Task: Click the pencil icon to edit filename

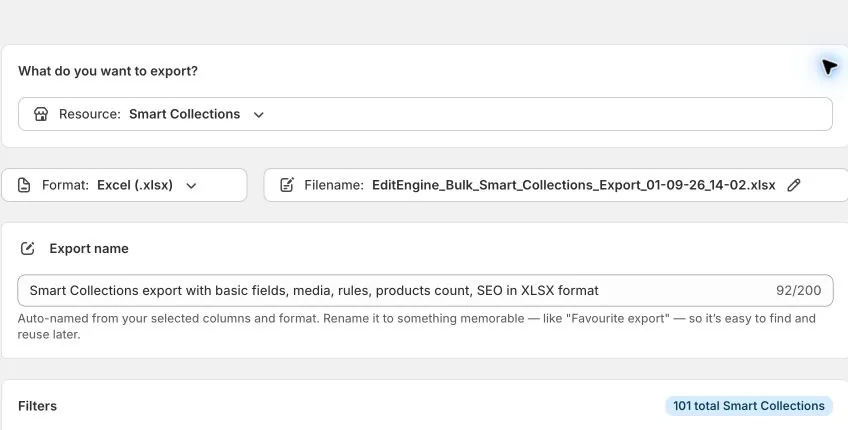Action: pyautogui.click(x=793, y=185)
